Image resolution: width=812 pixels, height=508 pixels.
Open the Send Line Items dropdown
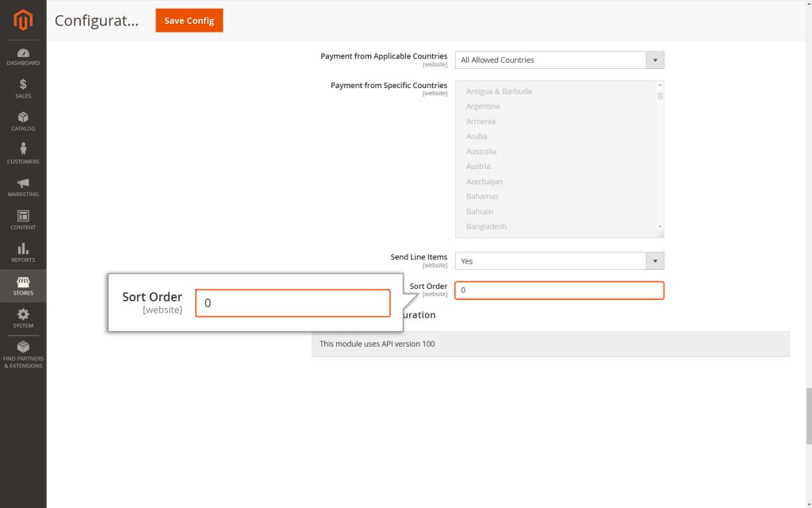559,260
